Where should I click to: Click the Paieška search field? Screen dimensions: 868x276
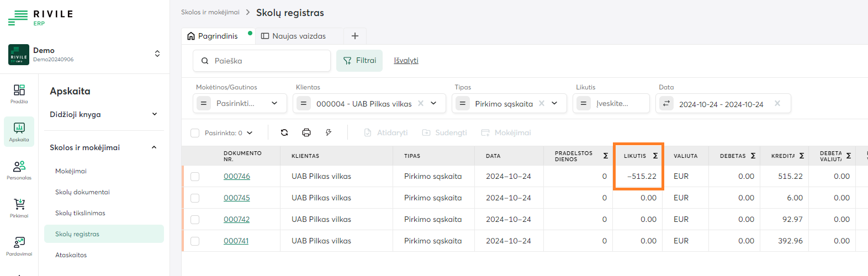click(265, 61)
